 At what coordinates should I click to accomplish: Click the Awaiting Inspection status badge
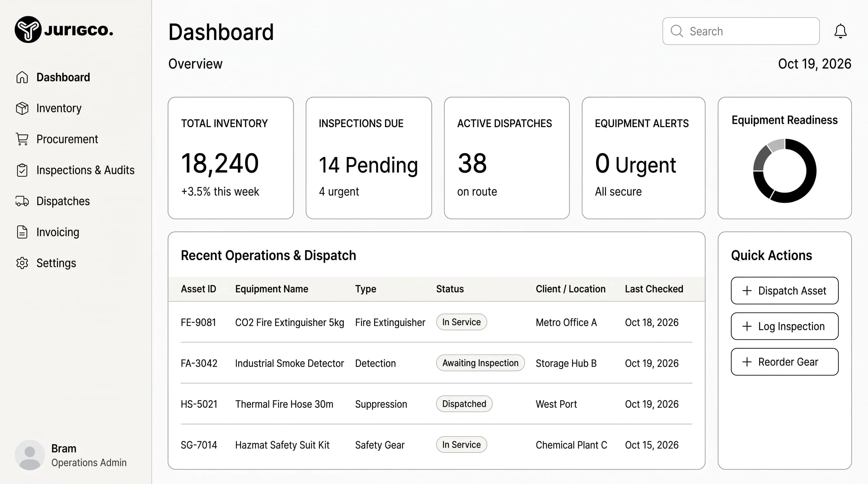pyautogui.click(x=480, y=363)
